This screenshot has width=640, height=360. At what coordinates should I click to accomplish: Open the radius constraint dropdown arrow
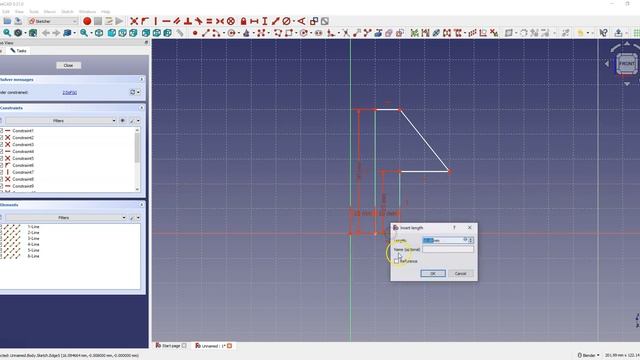coord(293,21)
